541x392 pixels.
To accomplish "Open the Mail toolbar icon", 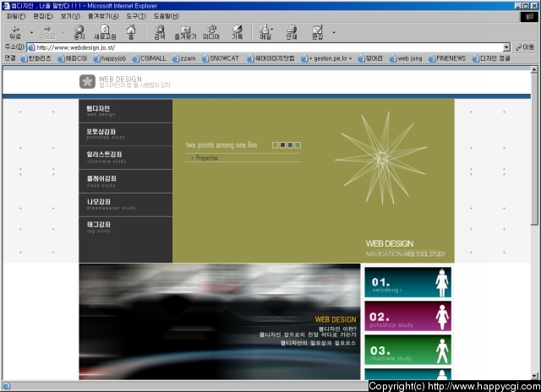I will point(265,32).
